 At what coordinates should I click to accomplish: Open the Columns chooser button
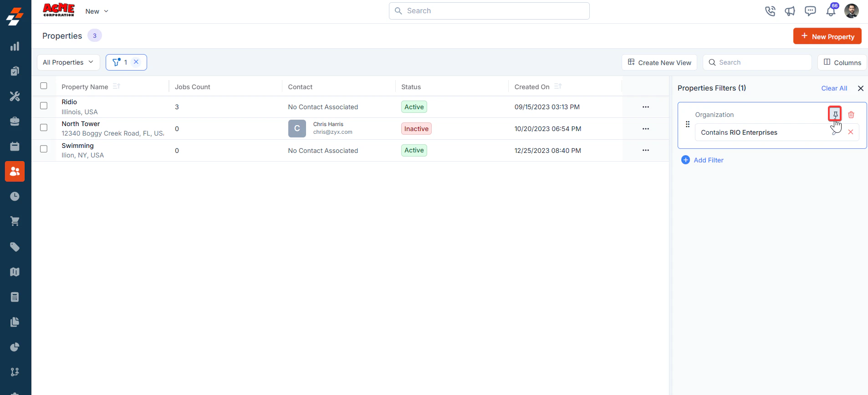tap(842, 62)
